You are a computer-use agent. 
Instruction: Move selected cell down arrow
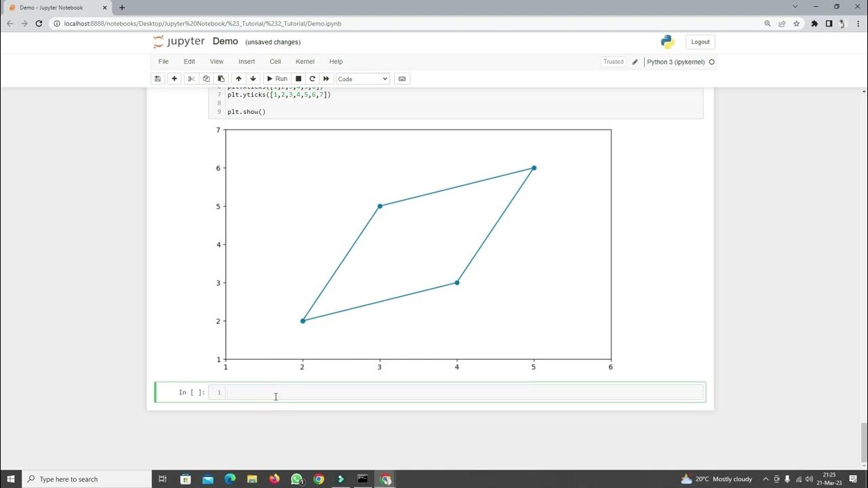click(253, 79)
